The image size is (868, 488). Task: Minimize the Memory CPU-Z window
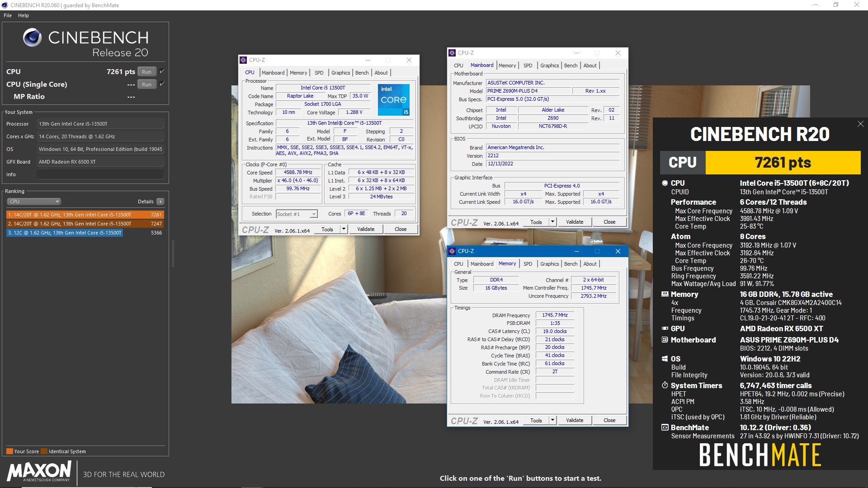(x=576, y=251)
